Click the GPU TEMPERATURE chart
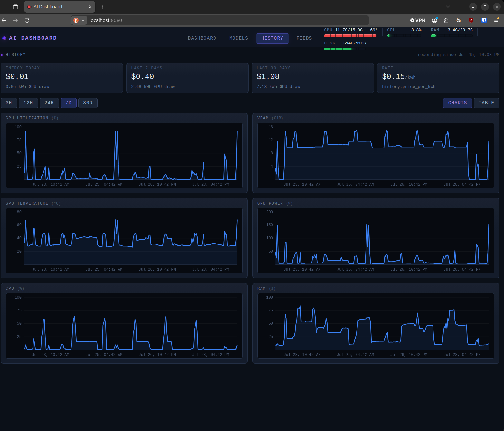 124,241
